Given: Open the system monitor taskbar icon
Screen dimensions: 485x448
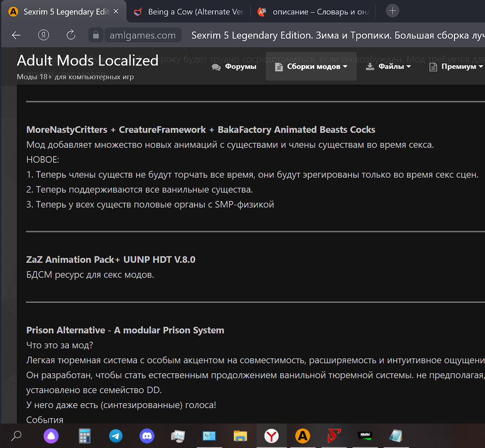Looking at the screenshot, I should coord(178,436).
